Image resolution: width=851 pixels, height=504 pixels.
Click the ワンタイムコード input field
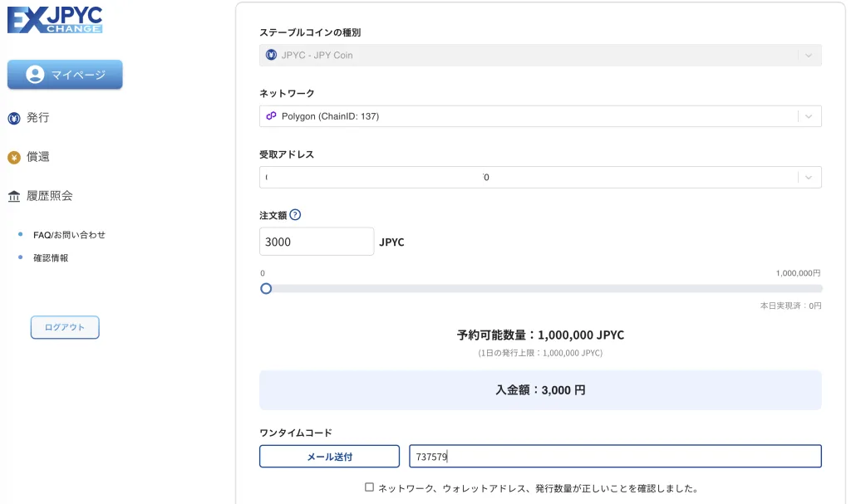tap(615, 456)
